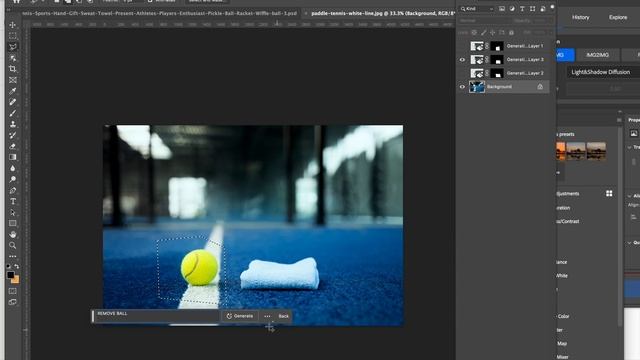Filter layers by type layers icon
Image resolution: width=640 pixels, height=360 pixels.
522,9
